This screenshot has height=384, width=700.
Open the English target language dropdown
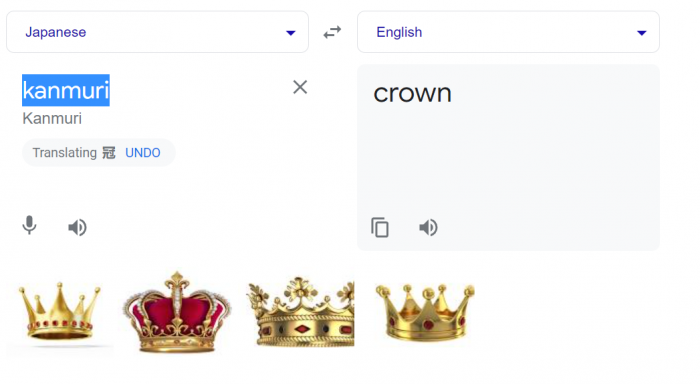point(508,32)
